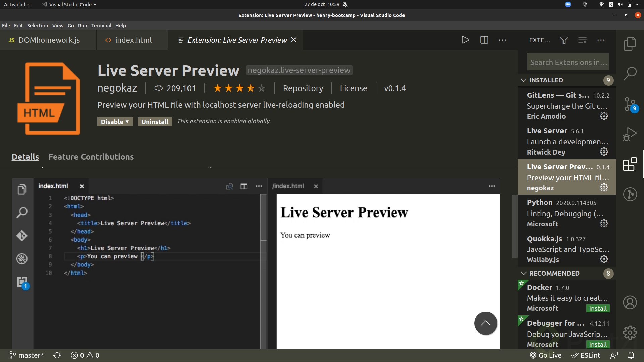Select Live Server by Ritwick Dey
The height and width of the screenshot is (362, 644).
pos(567,141)
